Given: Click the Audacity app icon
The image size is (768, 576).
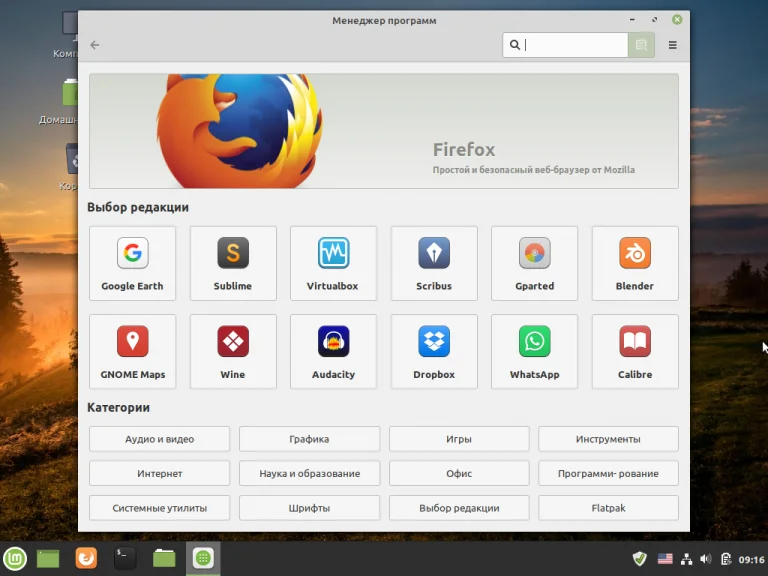Looking at the screenshot, I should tap(333, 342).
